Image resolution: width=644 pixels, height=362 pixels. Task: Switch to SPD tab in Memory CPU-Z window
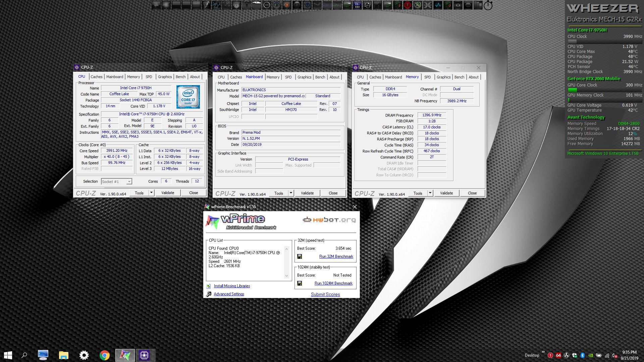pyautogui.click(x=427, y=77)
